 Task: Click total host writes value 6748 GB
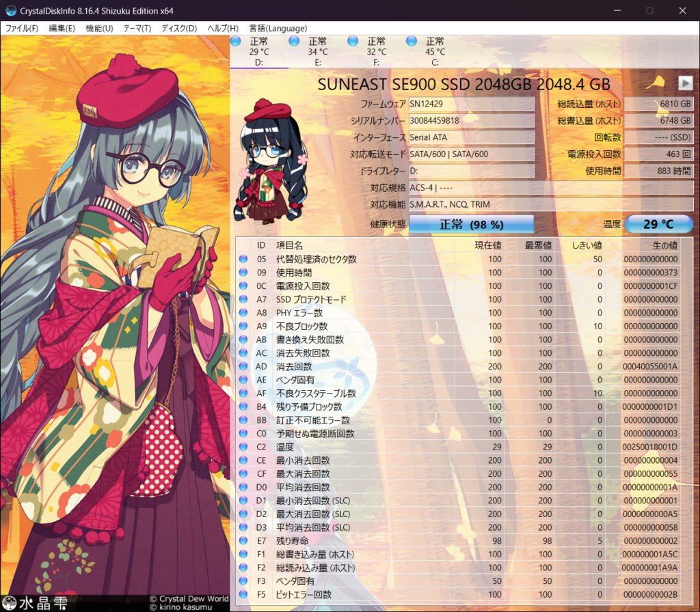pyautogui.click(x=658, y=120)
